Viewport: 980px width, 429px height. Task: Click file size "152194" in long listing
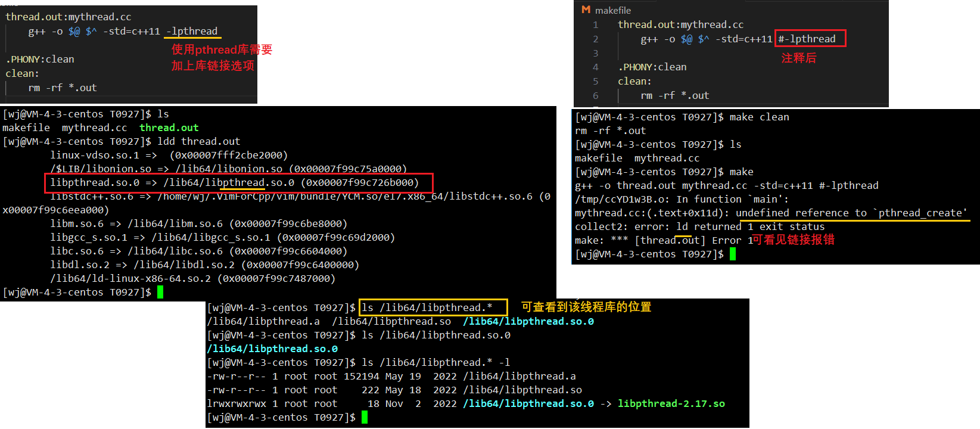[x=362, y=376]
